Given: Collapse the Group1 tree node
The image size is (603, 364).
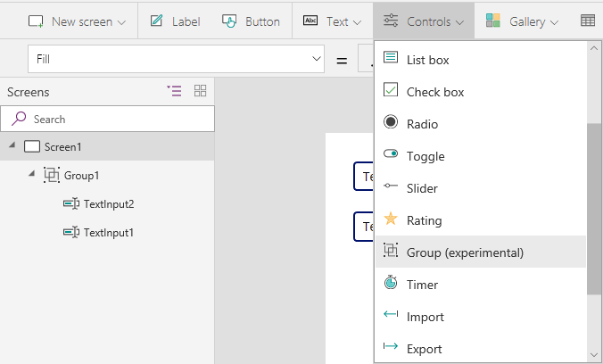Looking at the screenshot, I should pyautogui.click(x=32, y=175).
